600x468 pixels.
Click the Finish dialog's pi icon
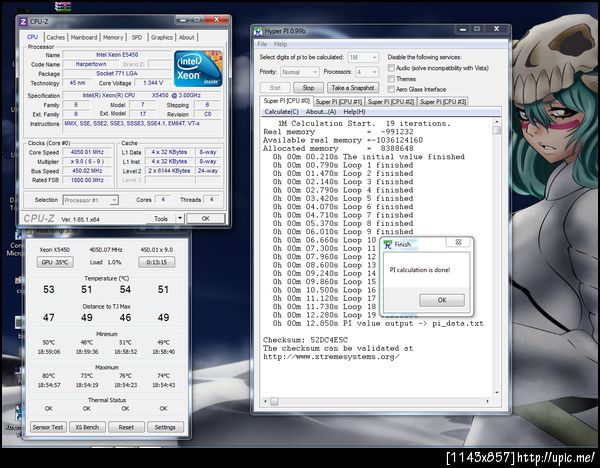[x=388, y=244]
